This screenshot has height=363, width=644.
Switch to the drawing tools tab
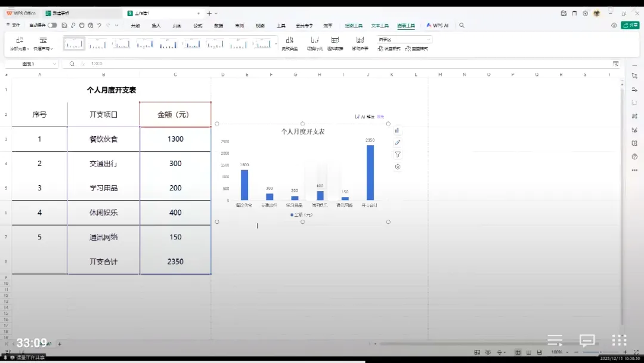click(x=353, y=26)
